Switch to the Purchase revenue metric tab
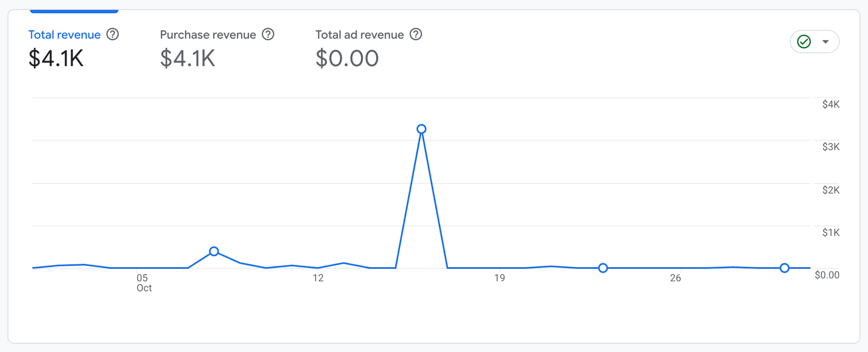 (x=208, y=35)
